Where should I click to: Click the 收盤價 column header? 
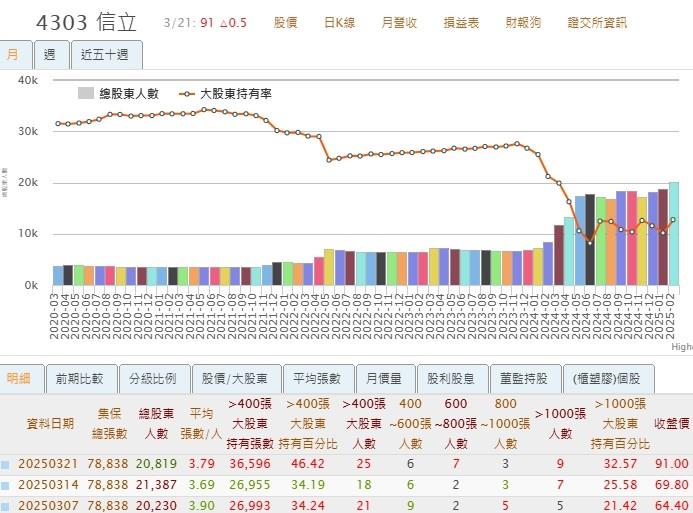click(x=671, y=423)
